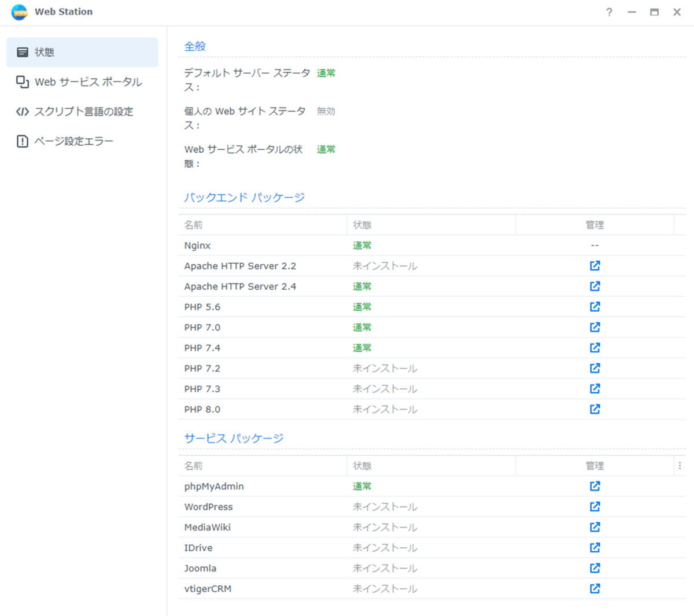The width and height of the screenshot is (694, 616).
Task: Open PHP 8.0 management link icon
Action: pos(595,409)
